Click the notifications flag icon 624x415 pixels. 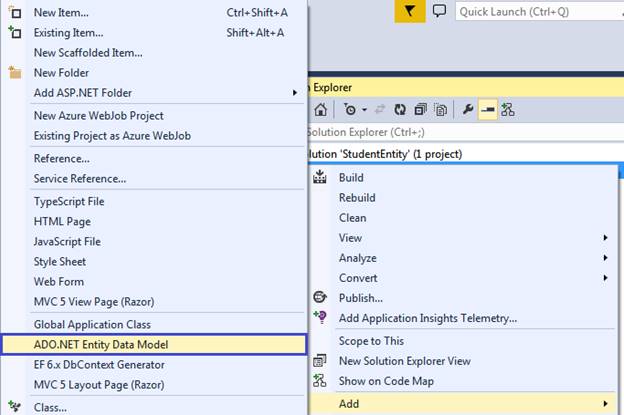point(410,12)
